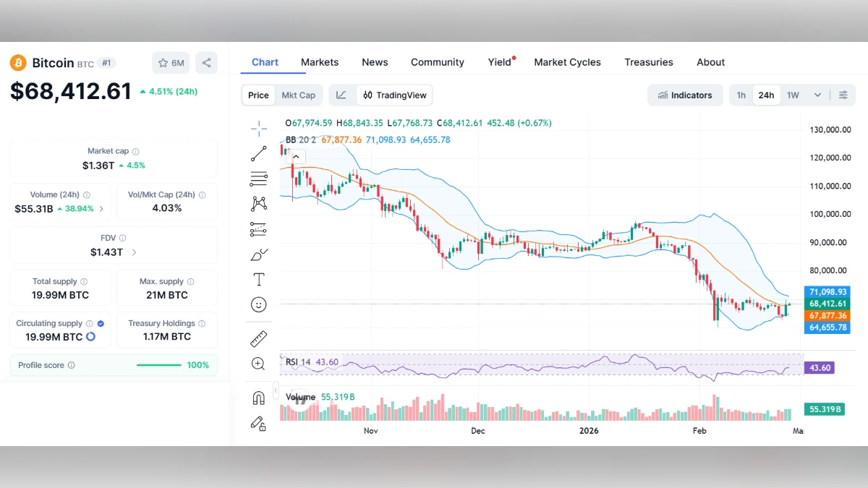Select the crosshair cursor tool

coord(258,128)
